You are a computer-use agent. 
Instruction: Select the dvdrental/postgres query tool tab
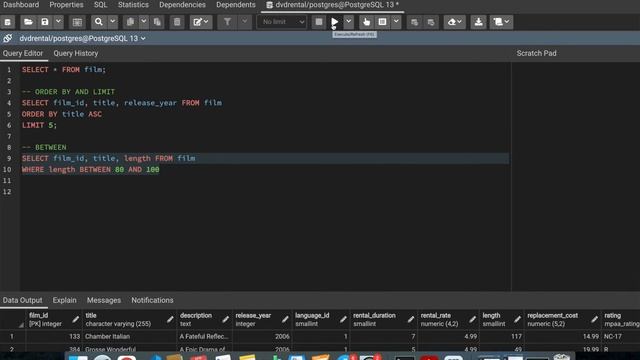pos(333,5)
